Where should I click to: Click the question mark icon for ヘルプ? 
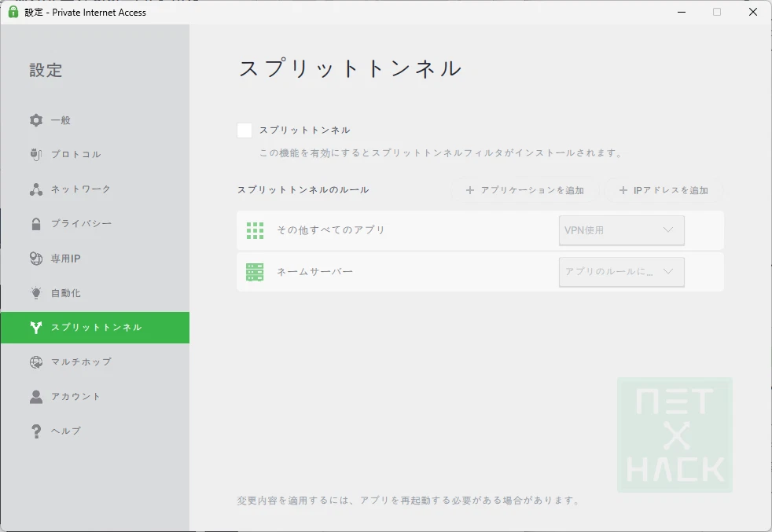pos(36,431)
